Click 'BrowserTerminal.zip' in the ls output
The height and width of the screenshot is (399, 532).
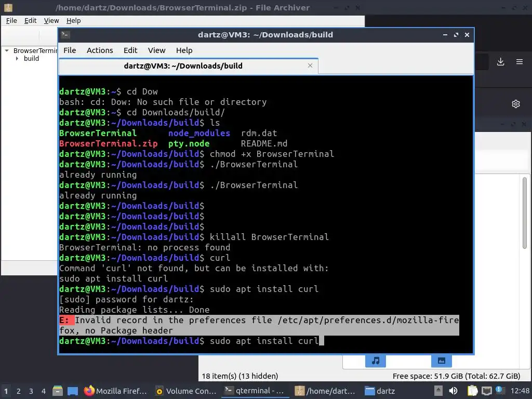click(x=108, y=143)
